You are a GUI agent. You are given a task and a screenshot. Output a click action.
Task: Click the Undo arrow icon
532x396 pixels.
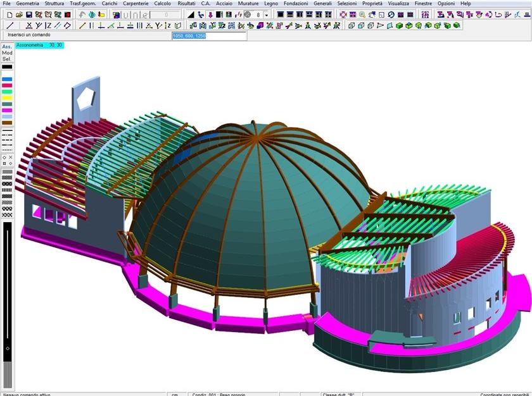click(82, 15)
